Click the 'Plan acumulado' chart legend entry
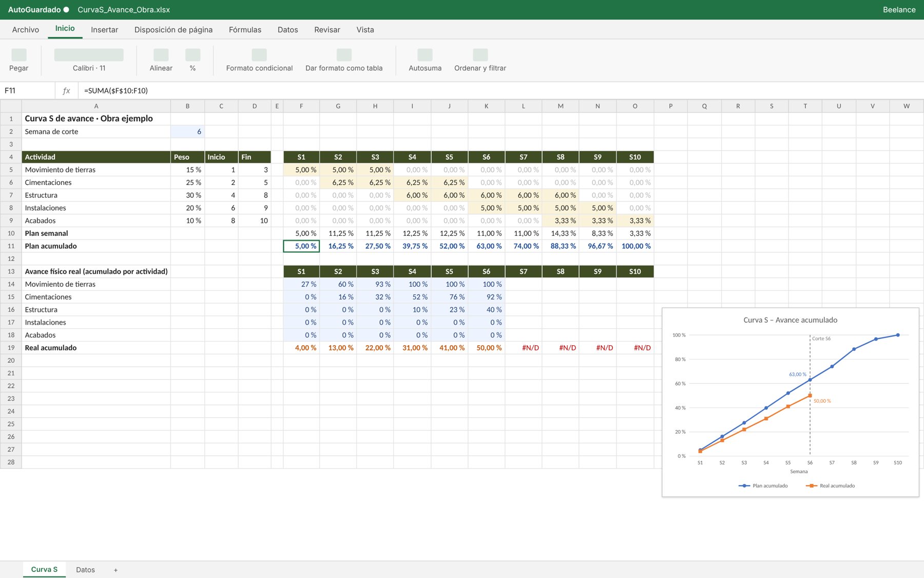Screen dimensions: 924x578 click(x=763, y=486)
